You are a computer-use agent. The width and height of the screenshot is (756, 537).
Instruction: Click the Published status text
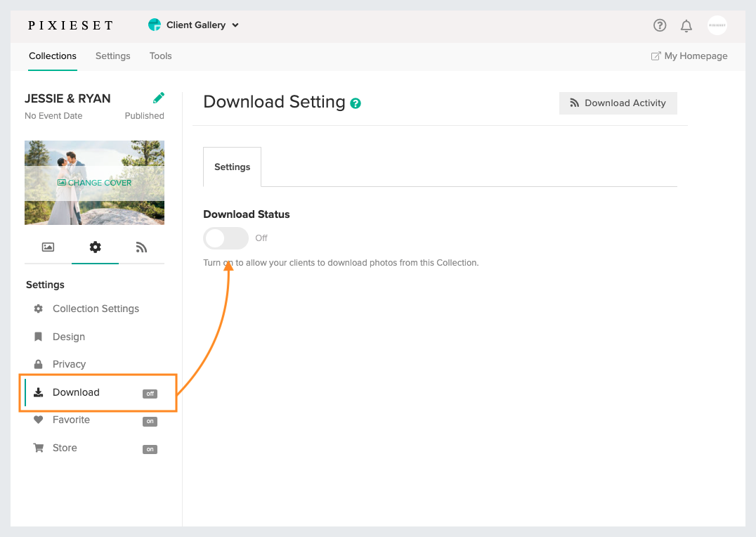(x=144, y=116)
